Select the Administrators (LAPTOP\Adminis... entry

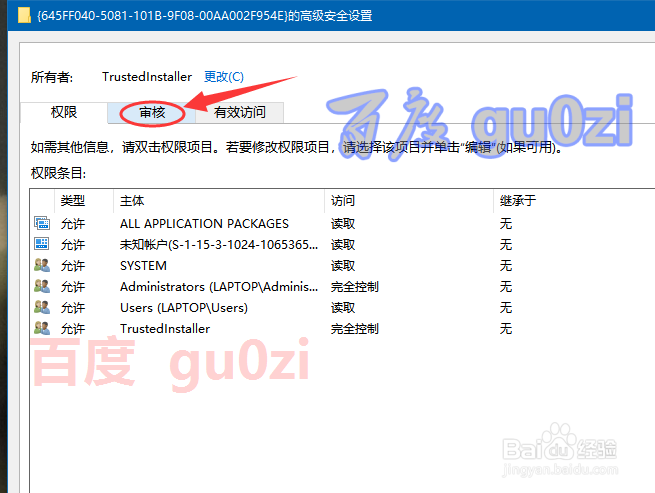pos(219,287)
